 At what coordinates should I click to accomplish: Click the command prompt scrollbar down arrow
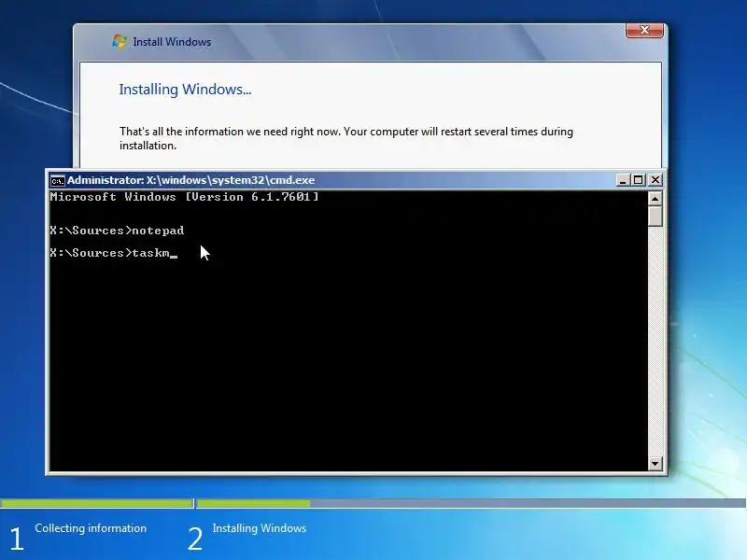[655, 463]
